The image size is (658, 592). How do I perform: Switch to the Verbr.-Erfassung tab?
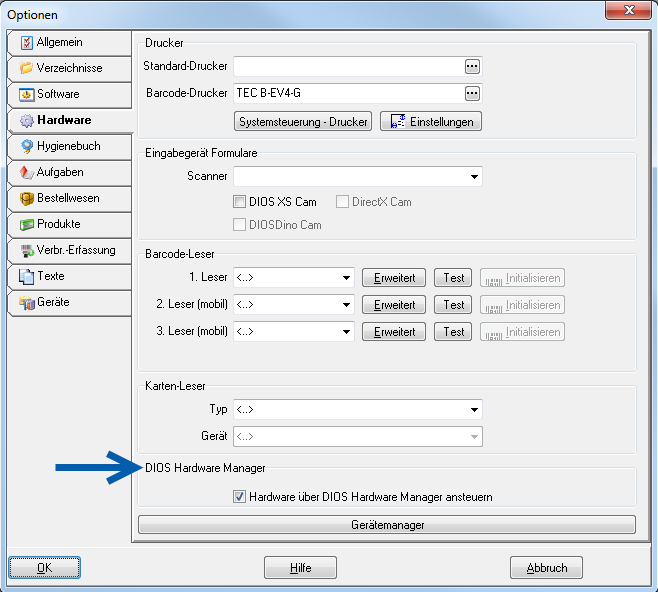pyautogui.click(x=70, y=250)
